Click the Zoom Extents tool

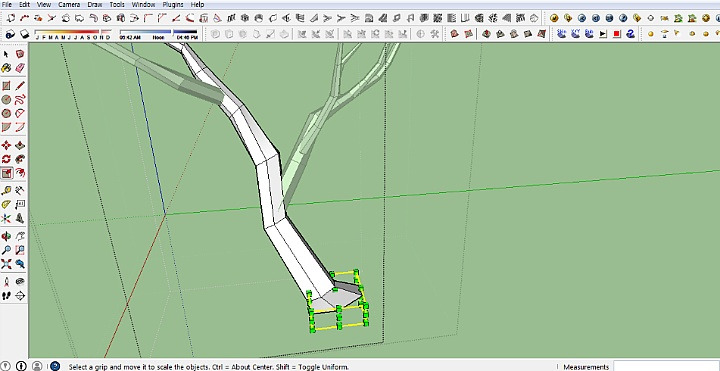[x=6, y=264]
